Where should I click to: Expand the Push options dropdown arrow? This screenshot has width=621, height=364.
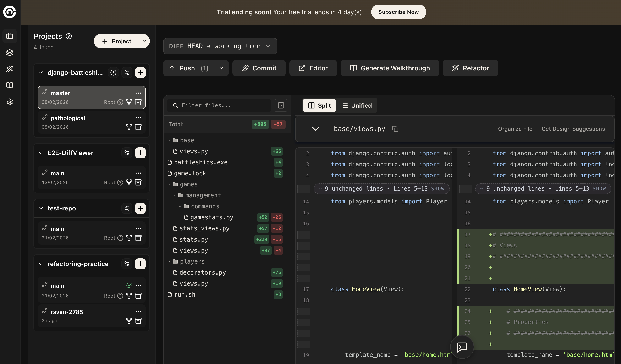tap(221, 68)
